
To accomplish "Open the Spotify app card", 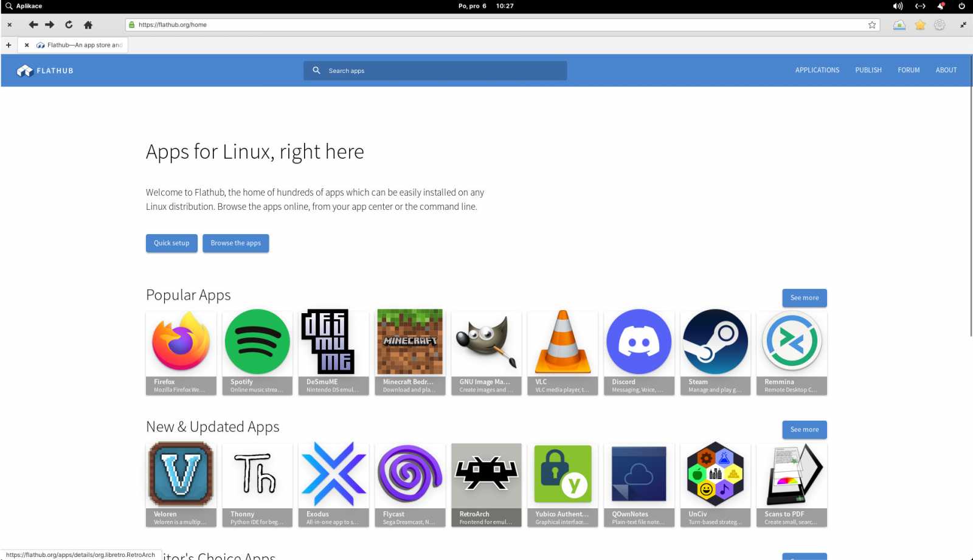I will [x=257, y=353].
